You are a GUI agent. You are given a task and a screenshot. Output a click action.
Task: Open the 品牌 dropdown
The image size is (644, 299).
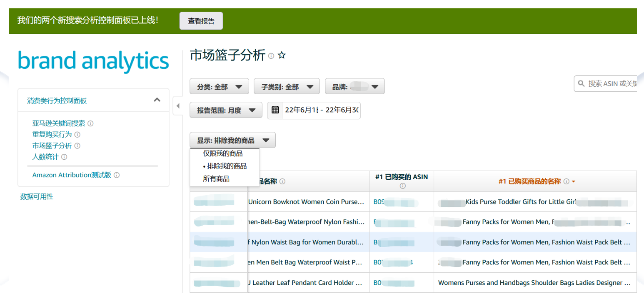click(x=354, y=86)
